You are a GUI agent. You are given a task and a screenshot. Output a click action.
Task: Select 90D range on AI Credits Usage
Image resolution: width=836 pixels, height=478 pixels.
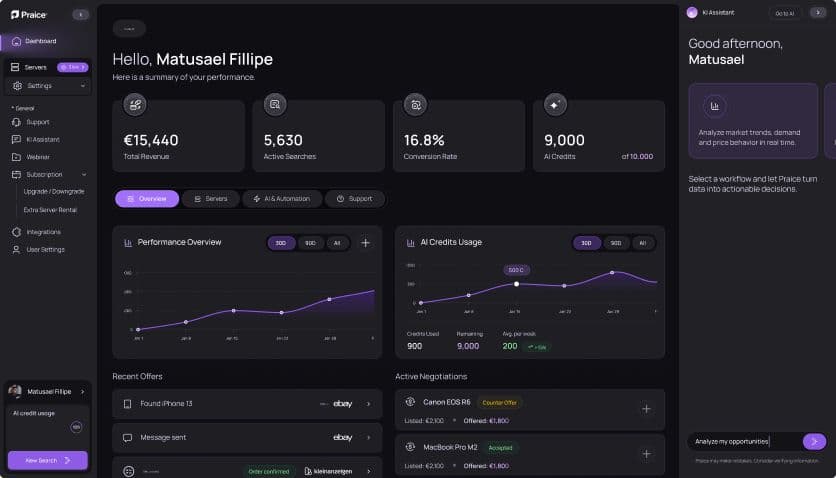(615, 243)
